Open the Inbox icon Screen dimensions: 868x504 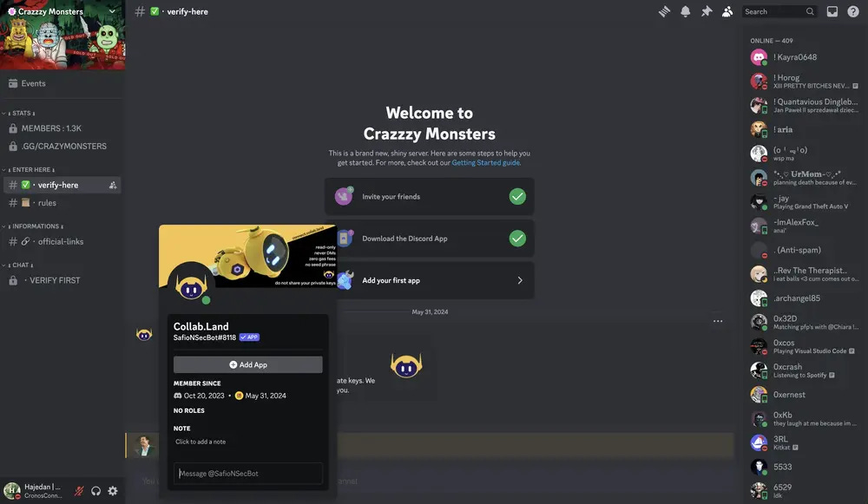pyautogui.click(x=832, y=11)
